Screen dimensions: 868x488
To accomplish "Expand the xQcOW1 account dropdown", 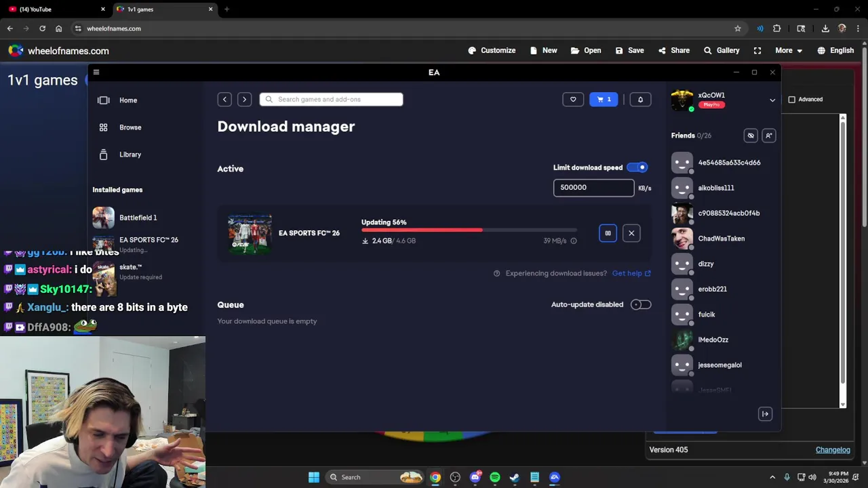I will (772, 100).
